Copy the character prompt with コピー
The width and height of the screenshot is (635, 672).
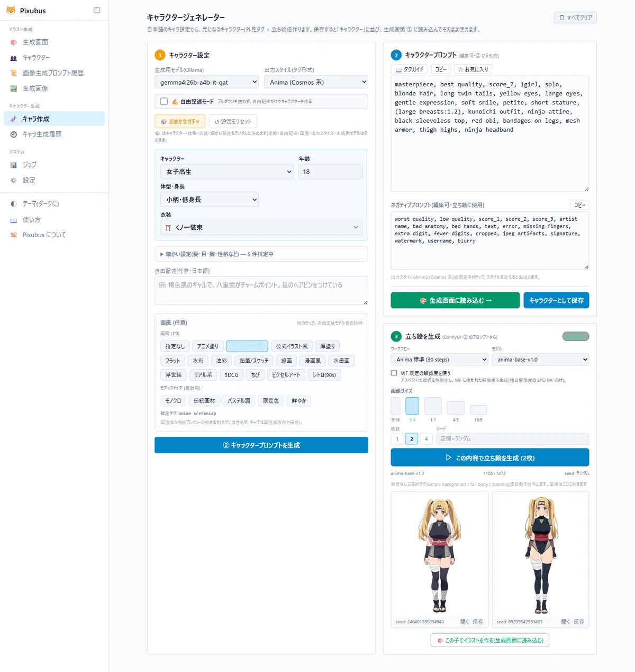(x=441, y=69)
